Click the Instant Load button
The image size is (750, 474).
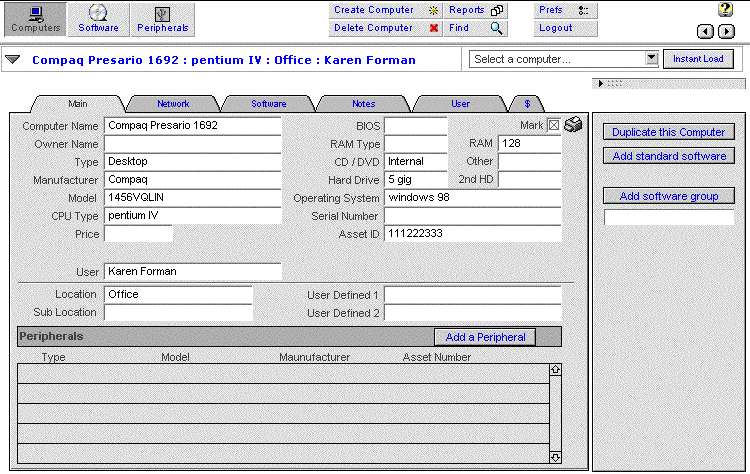[698, 59]
